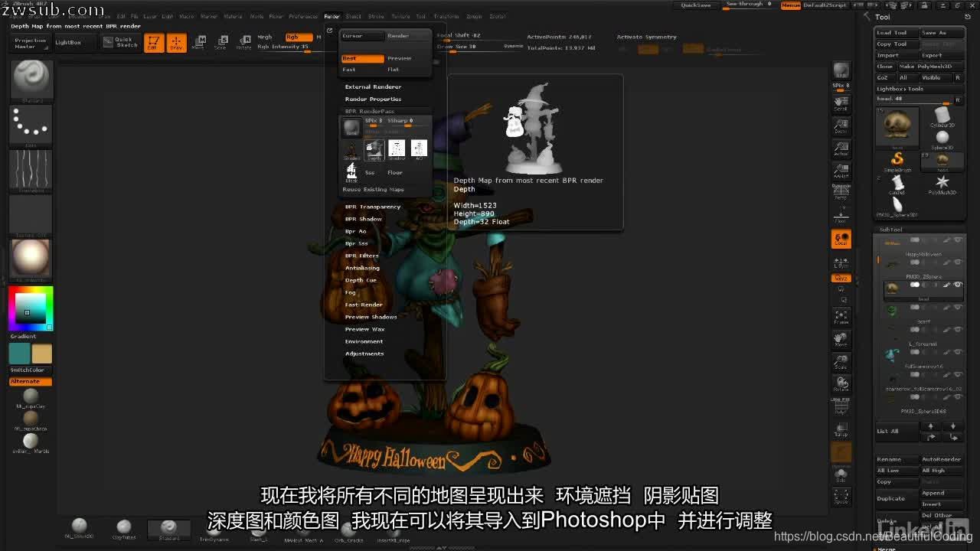Select the Shadow render pass thumbnail
980x551 pixels.
(x=397, y=149)
